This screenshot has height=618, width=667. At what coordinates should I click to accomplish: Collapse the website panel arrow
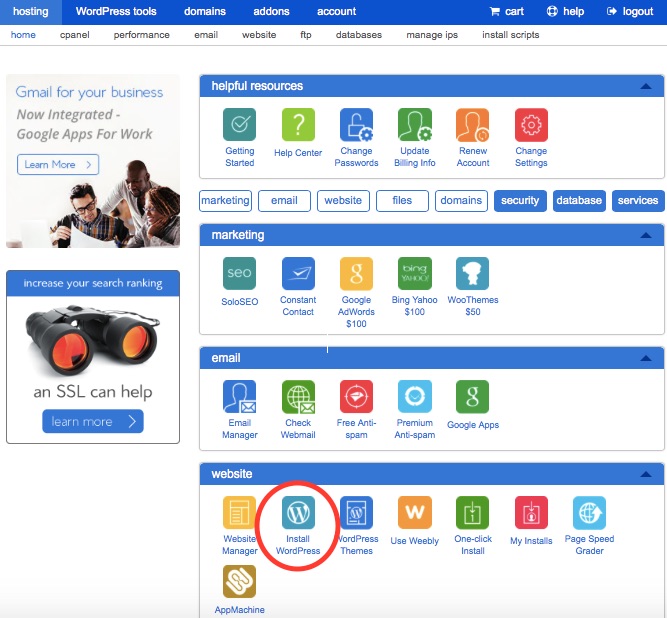click(646, 474)
